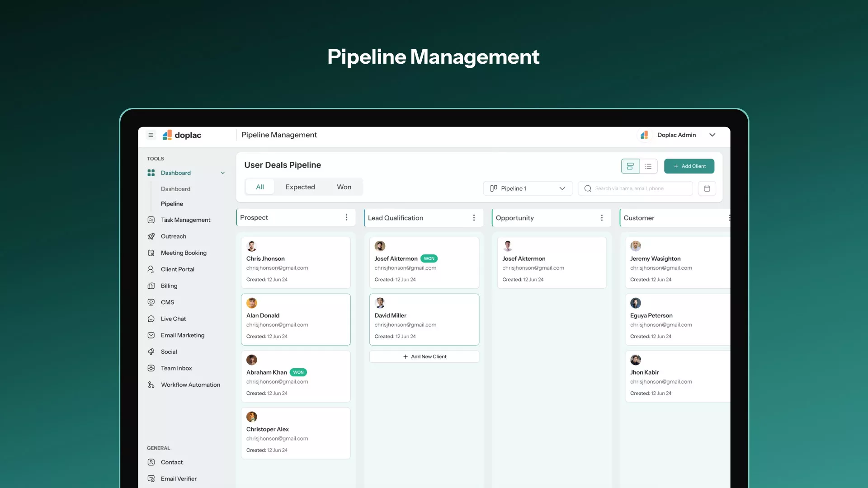
Task: Open the calendar date filter icon
Action: [707, 188]
